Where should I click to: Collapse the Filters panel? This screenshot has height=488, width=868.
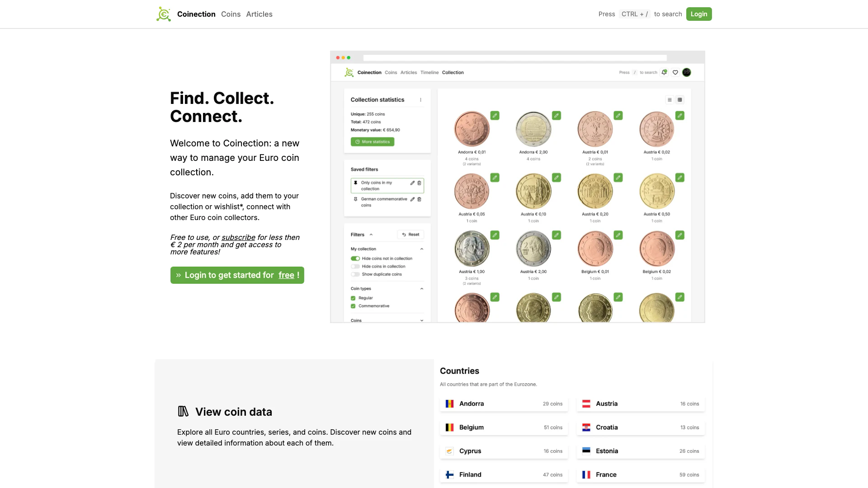tap(371, 235)
